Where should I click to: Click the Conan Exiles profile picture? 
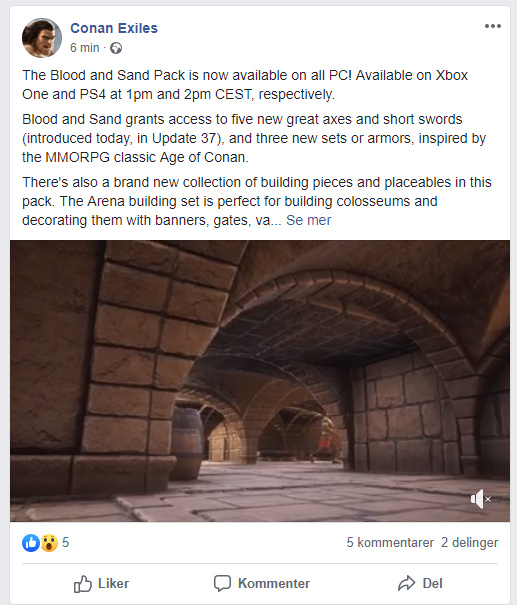pyautogui.click(x=42, y=38)
